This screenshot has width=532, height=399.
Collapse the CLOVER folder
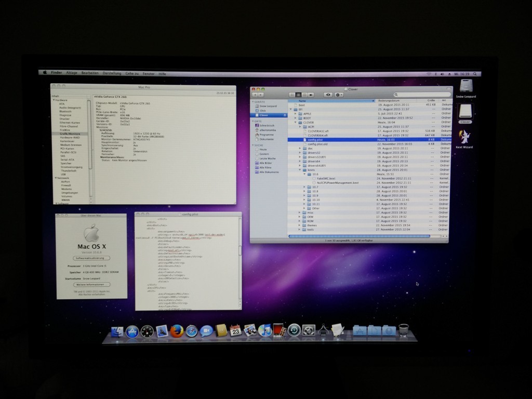(296, 123)
